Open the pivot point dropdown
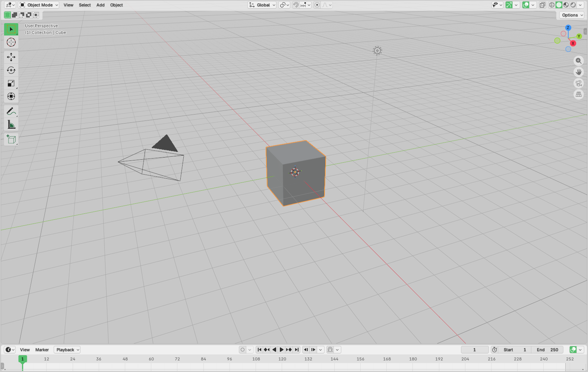Screen dimensions: 588x372 [x=284, y=5]
